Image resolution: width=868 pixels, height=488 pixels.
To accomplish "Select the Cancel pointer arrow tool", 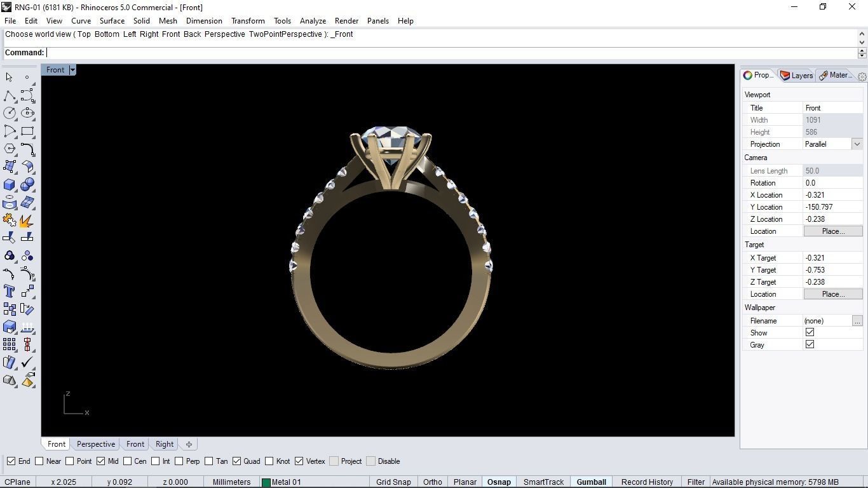I will 9,77.
